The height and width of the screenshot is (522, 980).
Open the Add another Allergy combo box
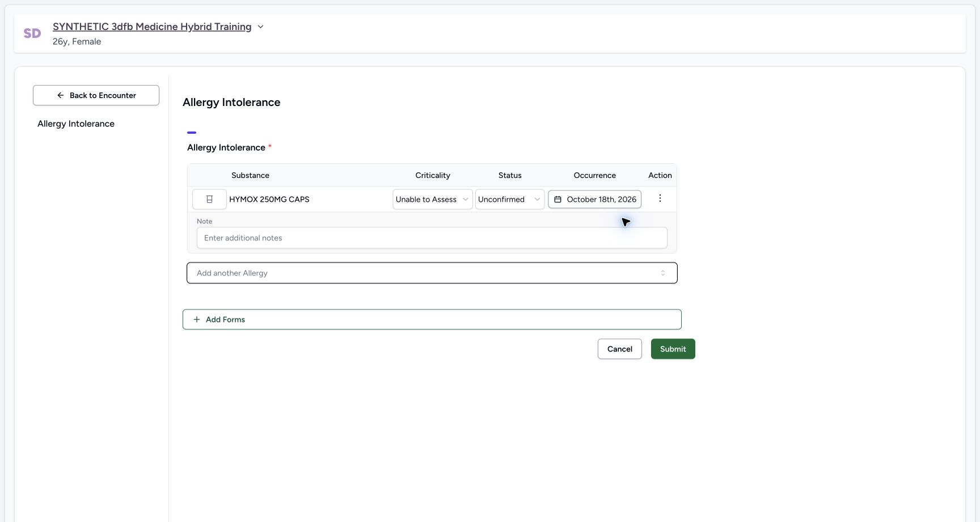pos(432,273)
